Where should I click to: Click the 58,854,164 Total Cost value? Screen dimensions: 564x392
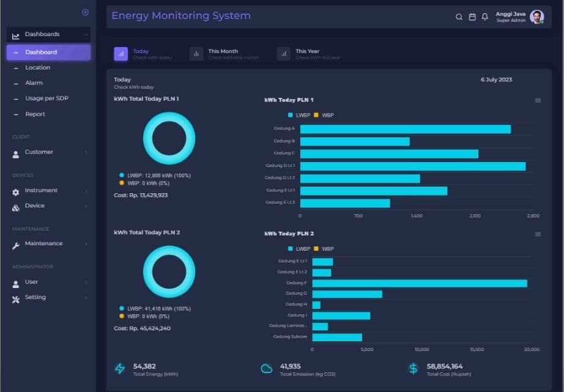point(445,366)
